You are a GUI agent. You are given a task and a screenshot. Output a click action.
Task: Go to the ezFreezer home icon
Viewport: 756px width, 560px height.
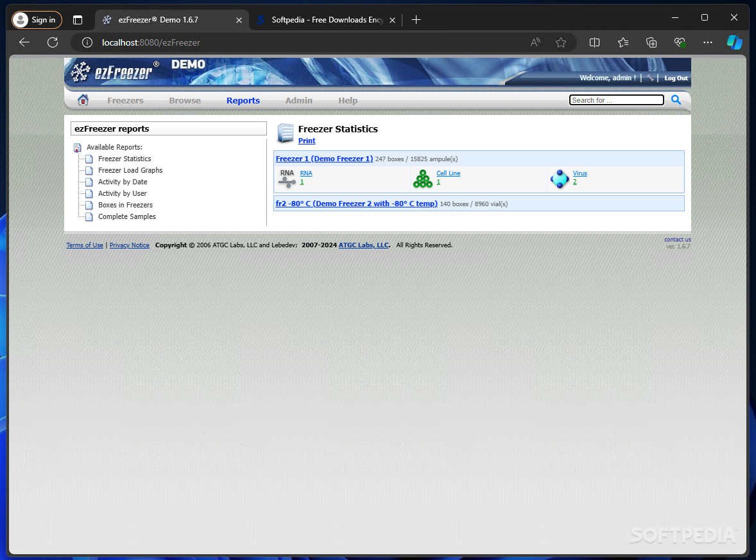click(83, 100)
